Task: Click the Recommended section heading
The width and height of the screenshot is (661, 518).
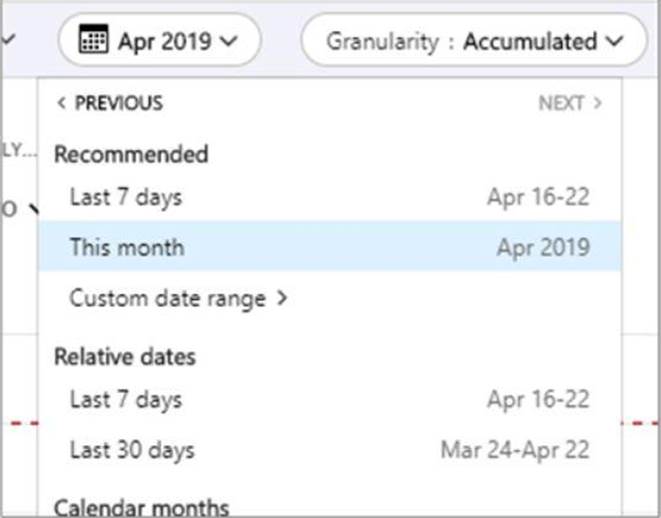Action: coord(131,154)
